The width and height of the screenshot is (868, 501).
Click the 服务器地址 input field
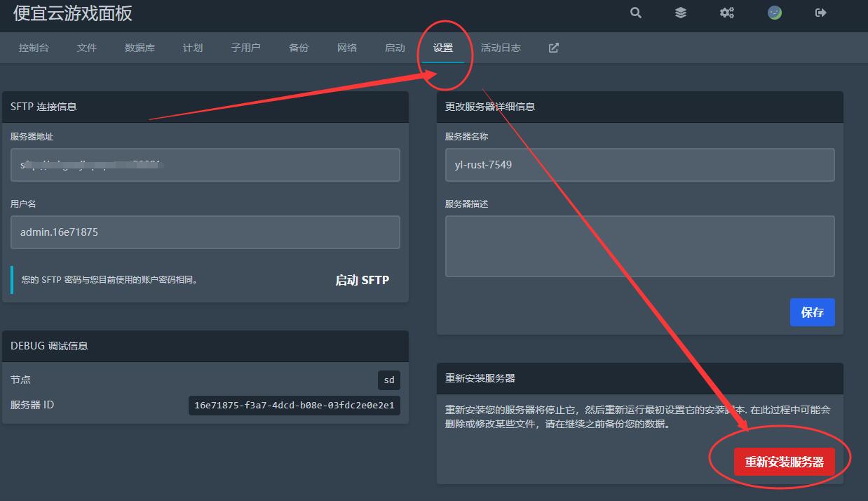pyautogui.click(x=205, y=165)
